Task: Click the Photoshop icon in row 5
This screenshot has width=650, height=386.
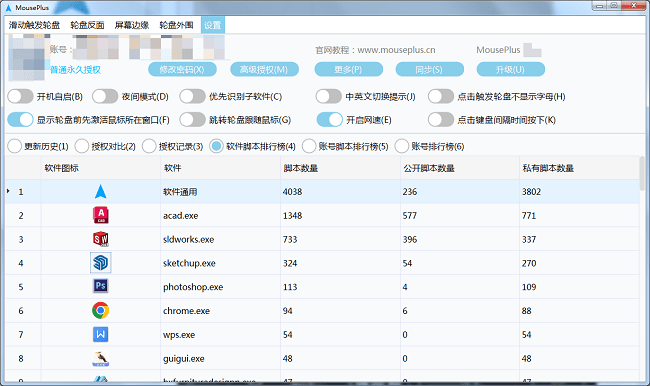Action: coord(101,286)
